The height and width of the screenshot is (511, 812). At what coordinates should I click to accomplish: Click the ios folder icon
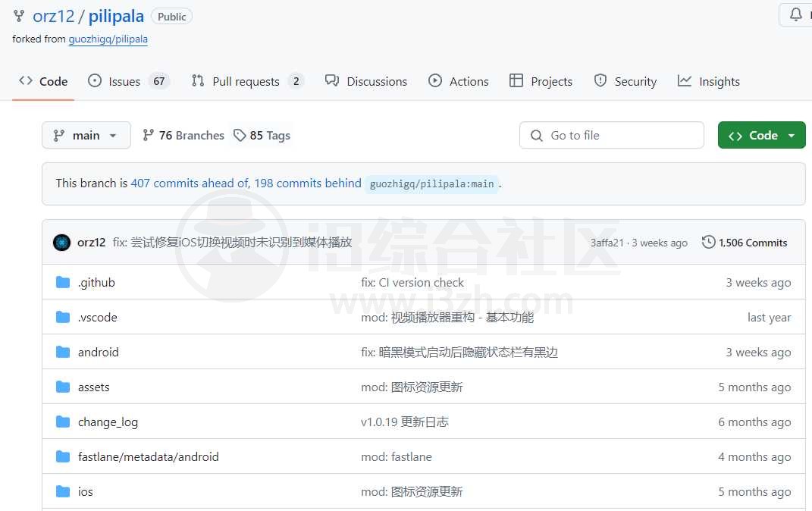63,491
